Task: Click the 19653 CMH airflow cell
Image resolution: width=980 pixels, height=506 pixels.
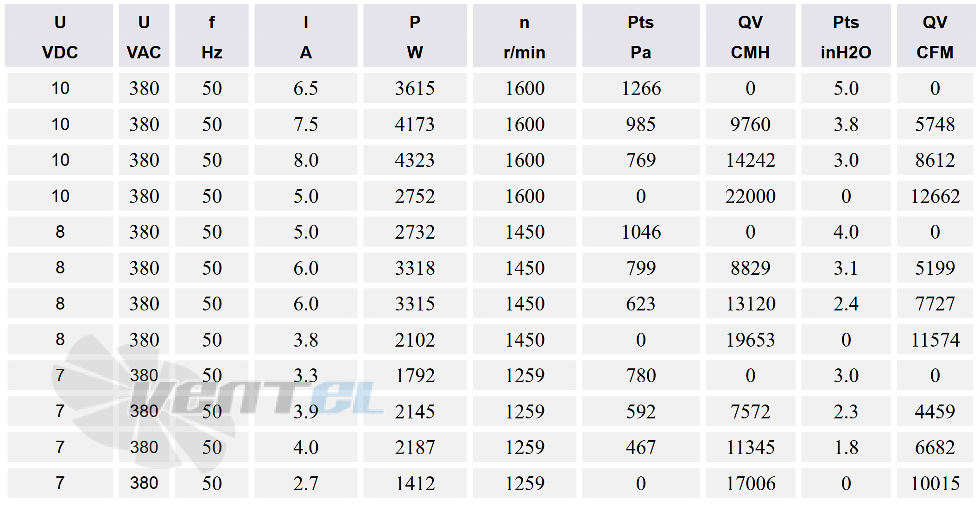Action: (x=750, y=340)
